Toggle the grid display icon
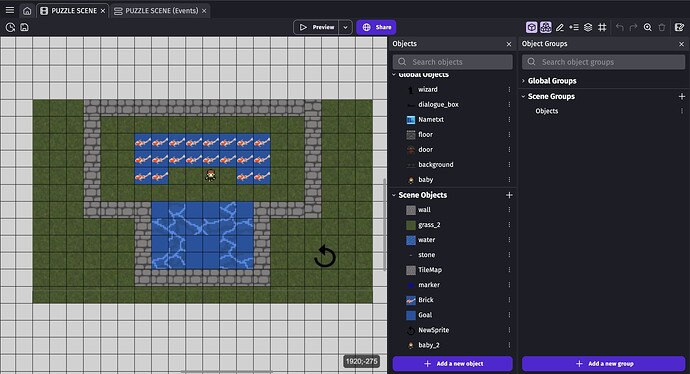 (602, 27)
